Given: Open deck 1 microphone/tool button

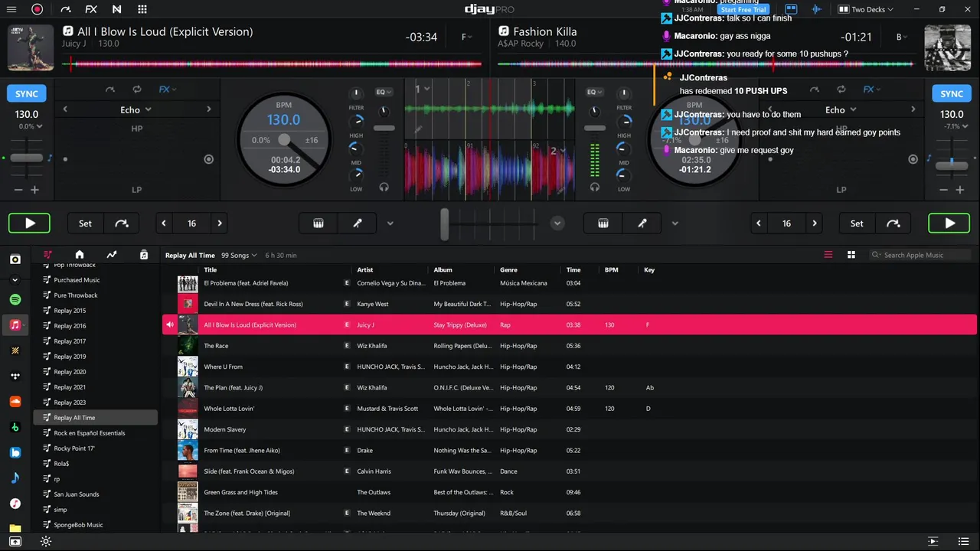Looking at the screenshot, I should [358, 223].
